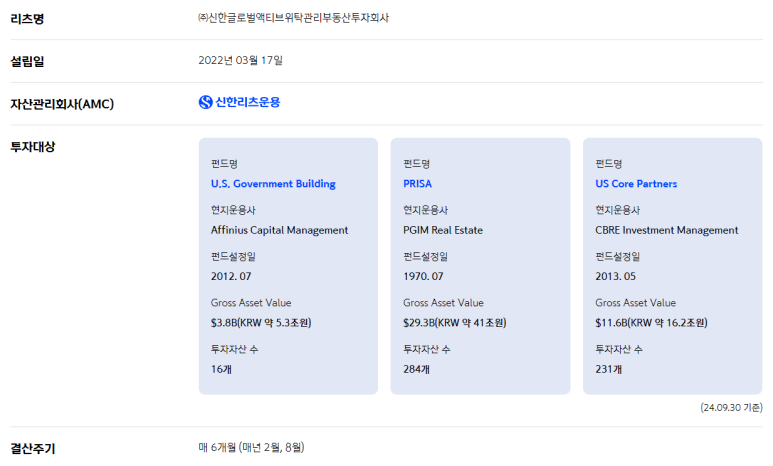
Task: Click fund inception date 1970. 07
Action: 423,277
